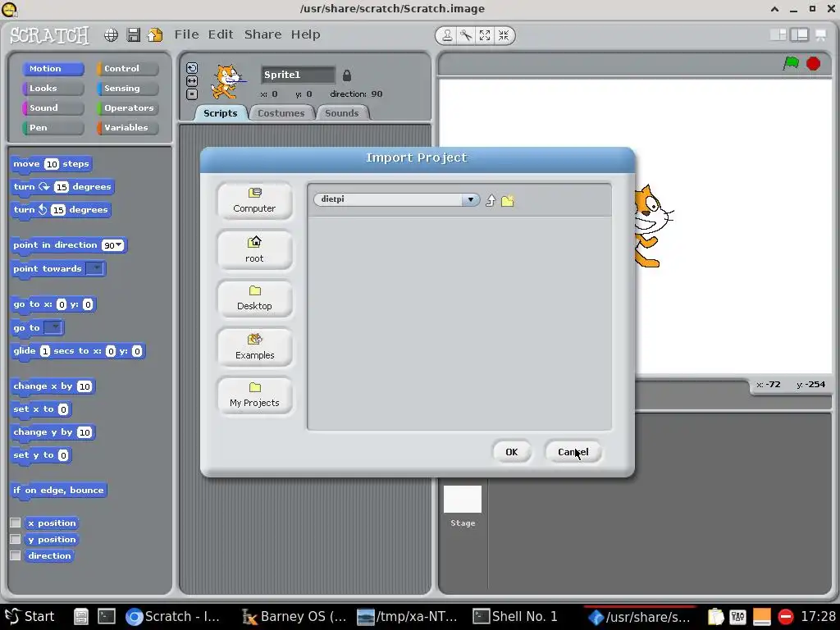
Task: Go up one folder level in dialog
Action: [491, 201]
